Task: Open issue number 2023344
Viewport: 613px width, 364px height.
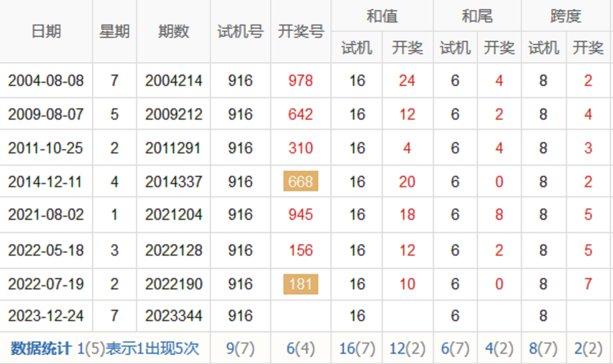Action: click(x=174, y=316)
